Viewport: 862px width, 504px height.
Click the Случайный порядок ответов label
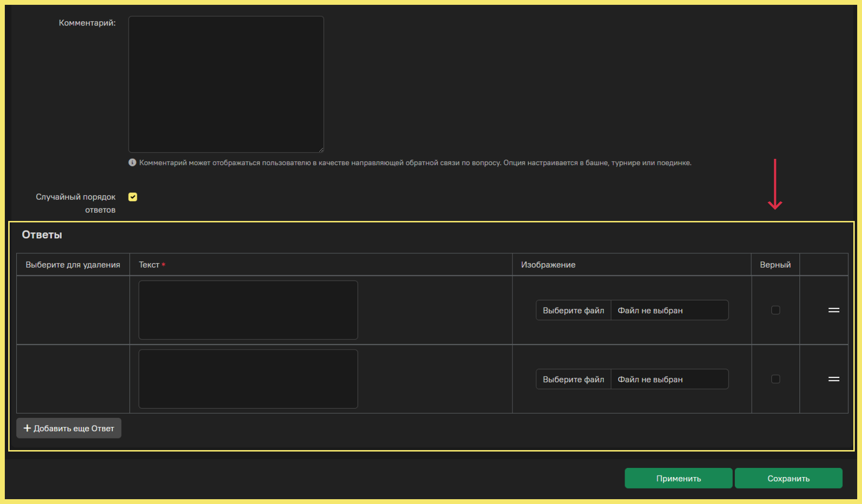click(x=76, y=203)
